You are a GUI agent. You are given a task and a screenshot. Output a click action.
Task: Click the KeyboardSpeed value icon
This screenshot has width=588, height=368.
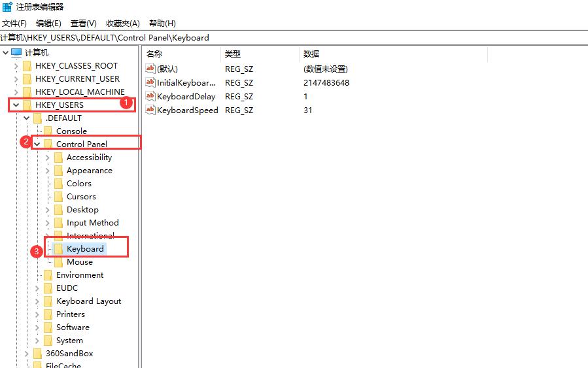point(150,110)
